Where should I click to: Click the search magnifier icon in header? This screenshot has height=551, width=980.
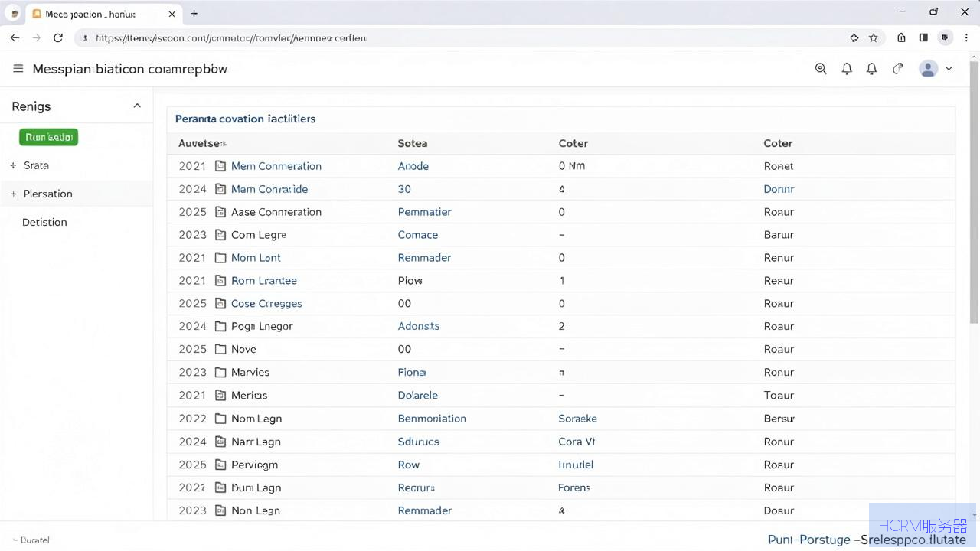click(x=821, y=69)
